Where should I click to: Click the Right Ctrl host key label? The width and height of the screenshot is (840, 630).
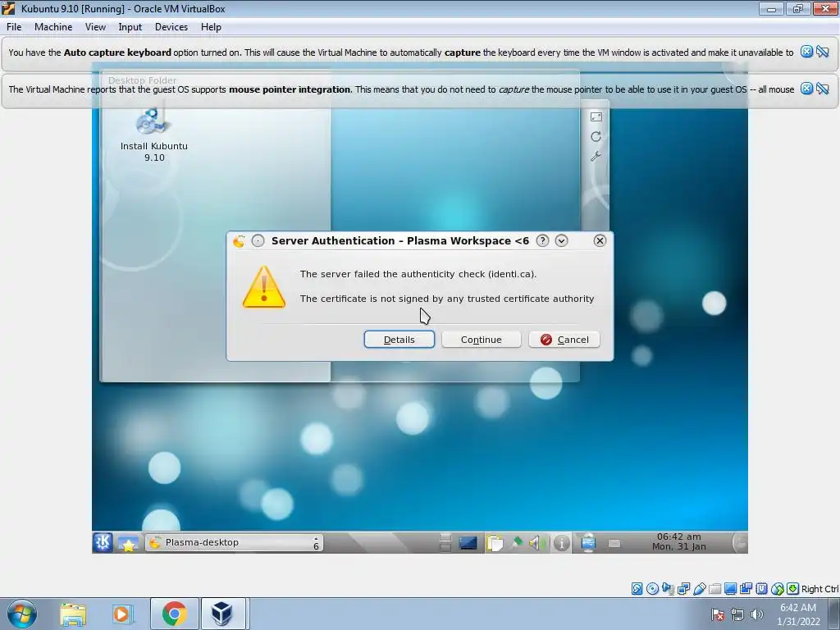pos(819,589)
